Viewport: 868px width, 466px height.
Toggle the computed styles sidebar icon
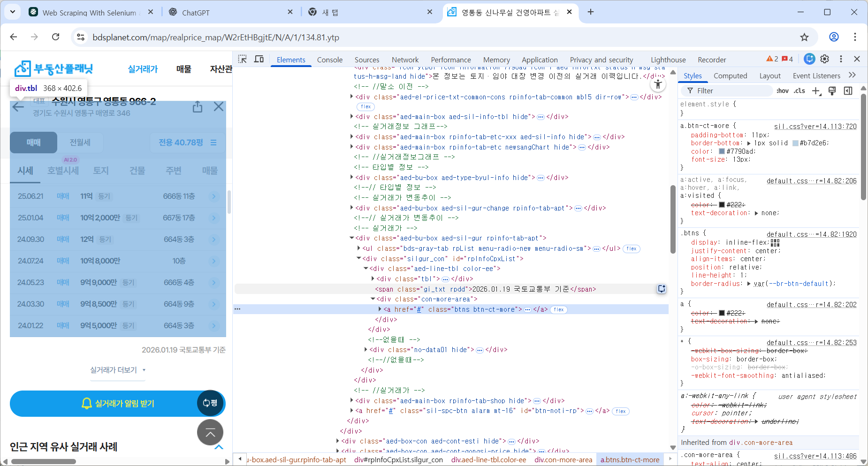tap(848, 91)
